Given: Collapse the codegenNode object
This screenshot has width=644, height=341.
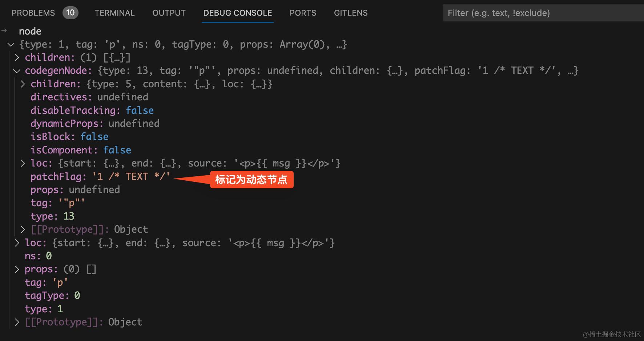Looking at the screenshot, I should pyautogui.click(x=16, y=71).
